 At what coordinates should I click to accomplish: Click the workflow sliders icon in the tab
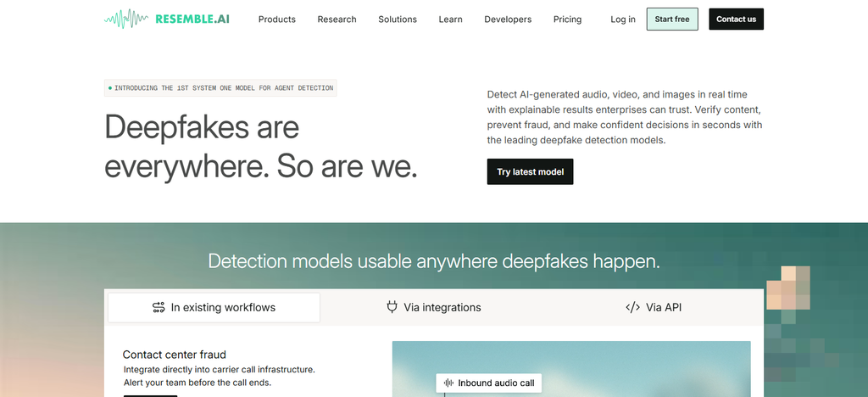[159, 307]
